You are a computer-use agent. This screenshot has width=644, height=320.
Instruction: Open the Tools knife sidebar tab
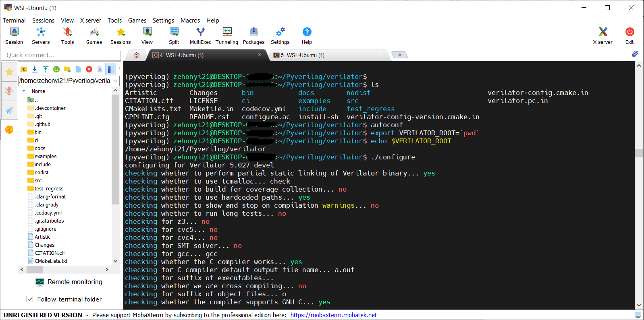(9, 91)
